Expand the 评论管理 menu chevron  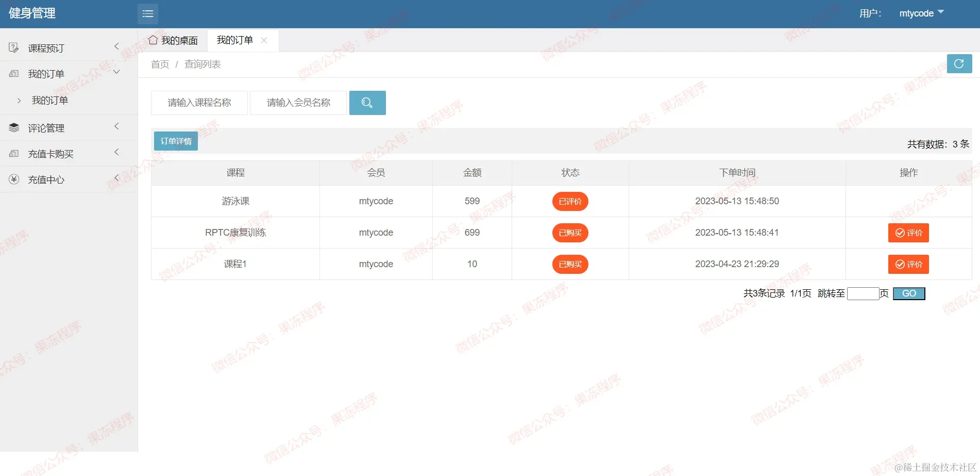coord(116,126)
